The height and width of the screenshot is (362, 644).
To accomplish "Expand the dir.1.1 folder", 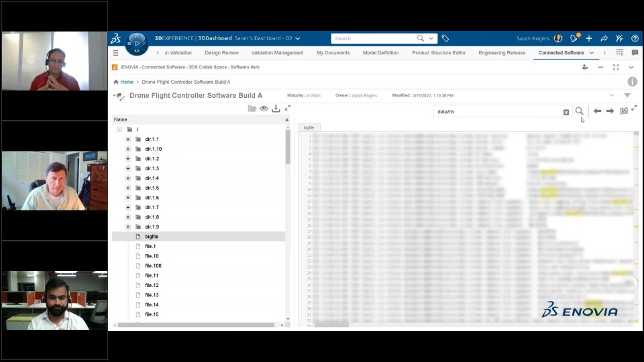I will (128, 139).
